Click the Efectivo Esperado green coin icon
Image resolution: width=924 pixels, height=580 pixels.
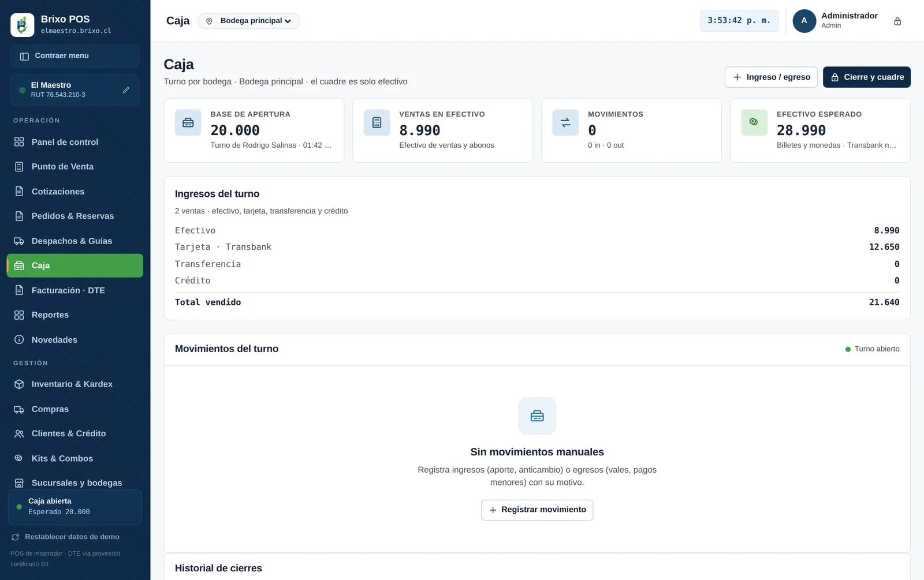(x=754, y=123)
